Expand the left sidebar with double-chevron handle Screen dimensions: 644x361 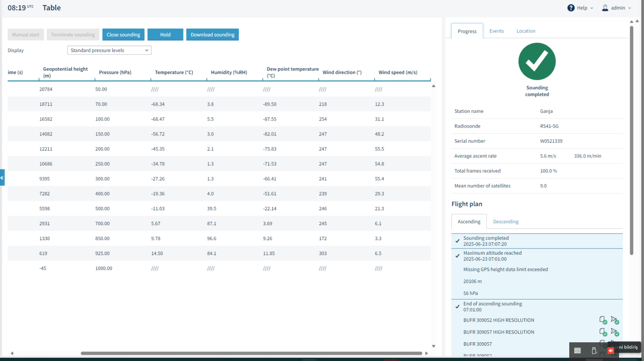point(2,177)
